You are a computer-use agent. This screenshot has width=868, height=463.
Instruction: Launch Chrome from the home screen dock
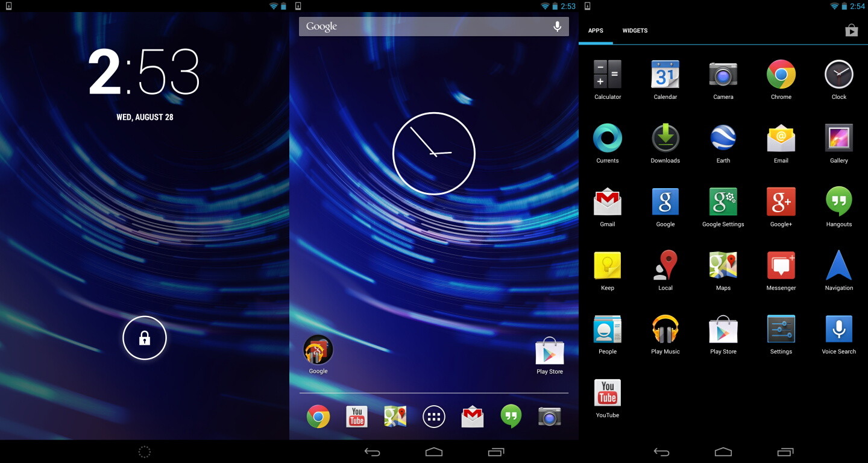click(x=318, y=417)
